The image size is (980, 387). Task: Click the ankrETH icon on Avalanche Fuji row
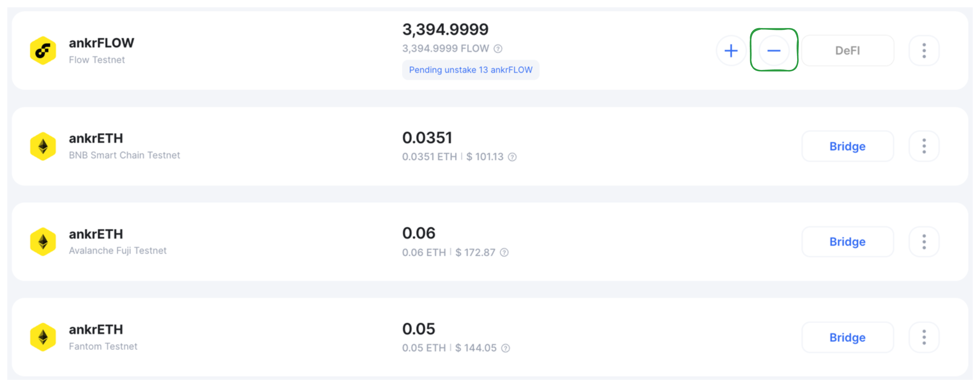(x=43, y=242)
